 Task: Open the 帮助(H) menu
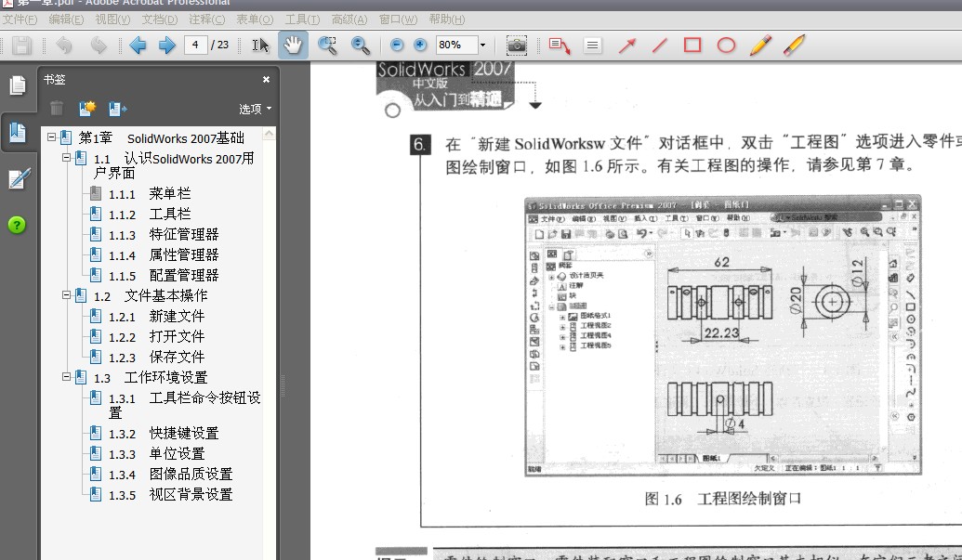point(447,20)
